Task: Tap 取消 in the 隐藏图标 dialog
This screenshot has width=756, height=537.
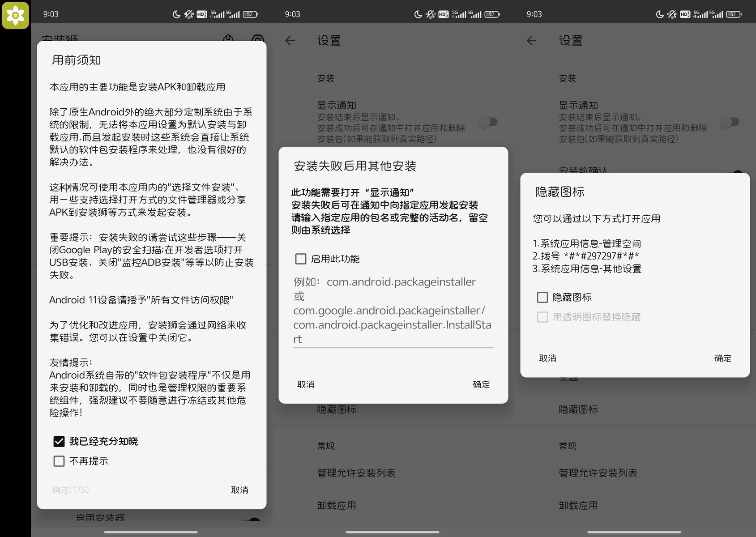Action: [547, 358]
